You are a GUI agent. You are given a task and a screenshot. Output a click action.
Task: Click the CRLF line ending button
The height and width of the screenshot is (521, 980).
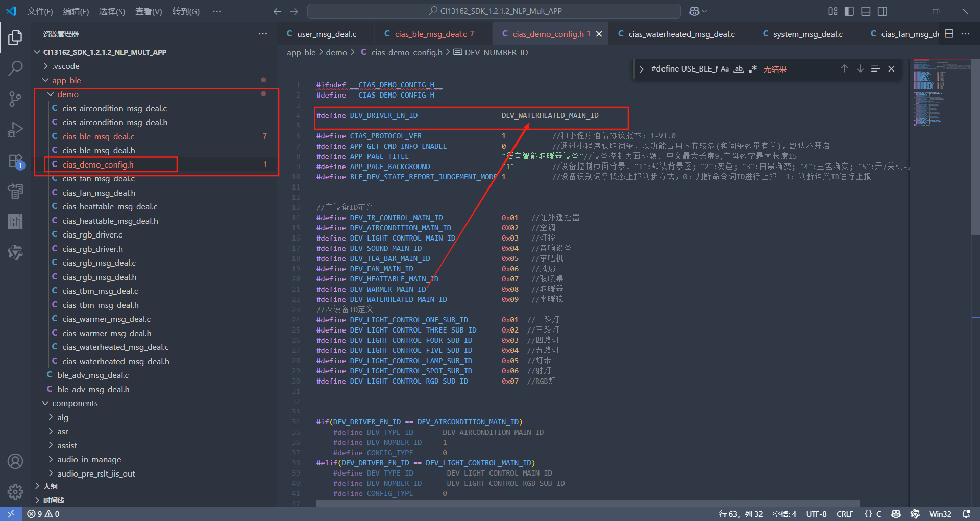click(845, 514)
